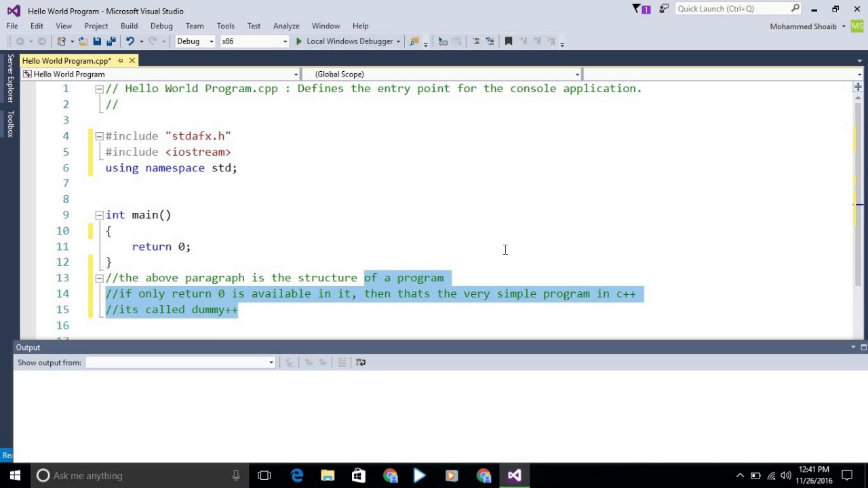This screenshot has width=868, height=488.
Task: Click the Redo arrow icon
Action: (x=152, y=41)
